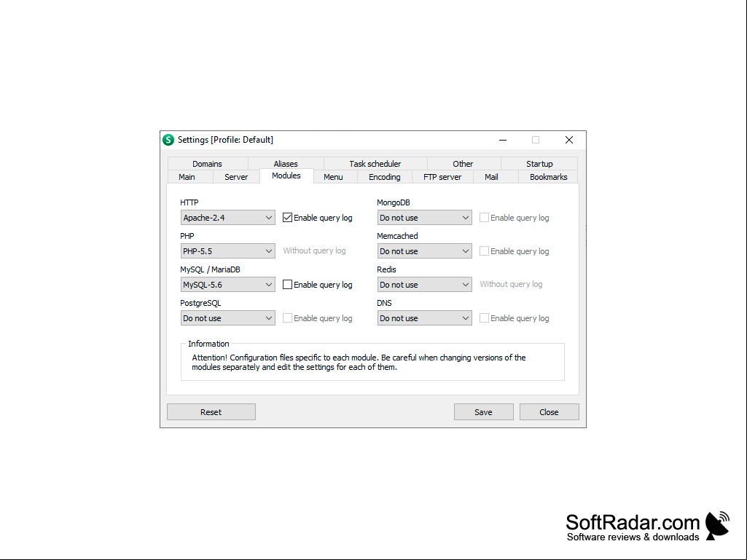Open the MySQL-5.6 dropdown
This screenshot has width=747, height=560.
(x=227, y=285)
